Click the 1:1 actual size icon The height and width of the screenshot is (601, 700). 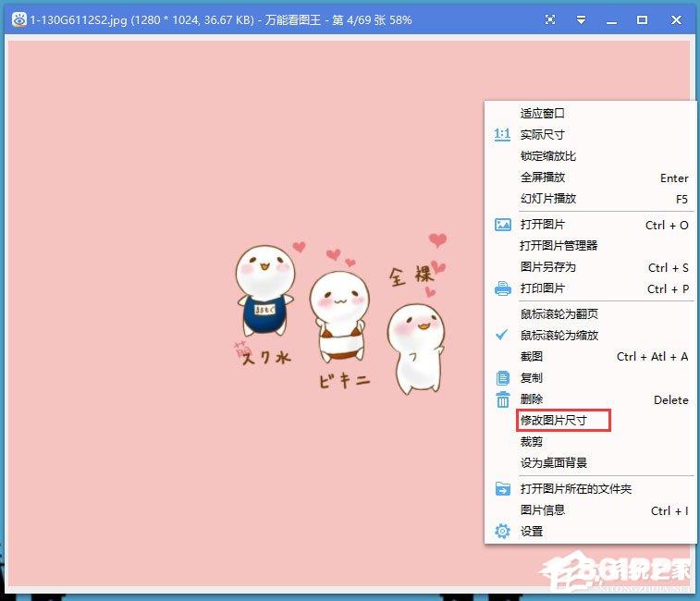point(502,134)
